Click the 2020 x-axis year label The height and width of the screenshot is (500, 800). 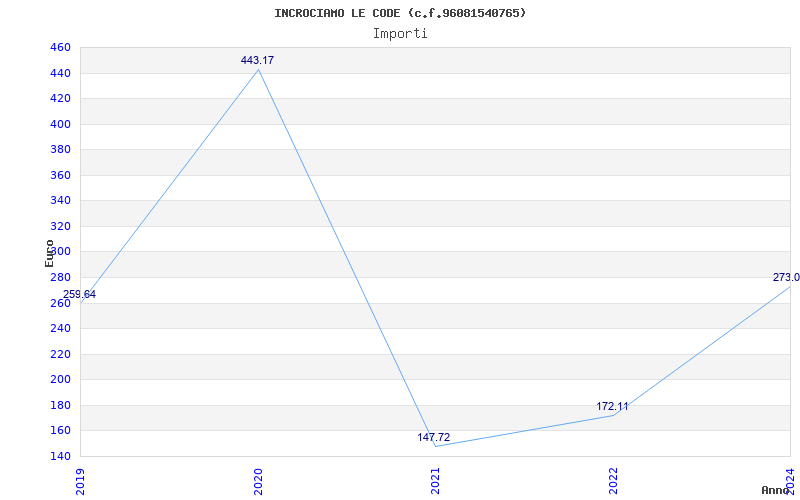258,481
